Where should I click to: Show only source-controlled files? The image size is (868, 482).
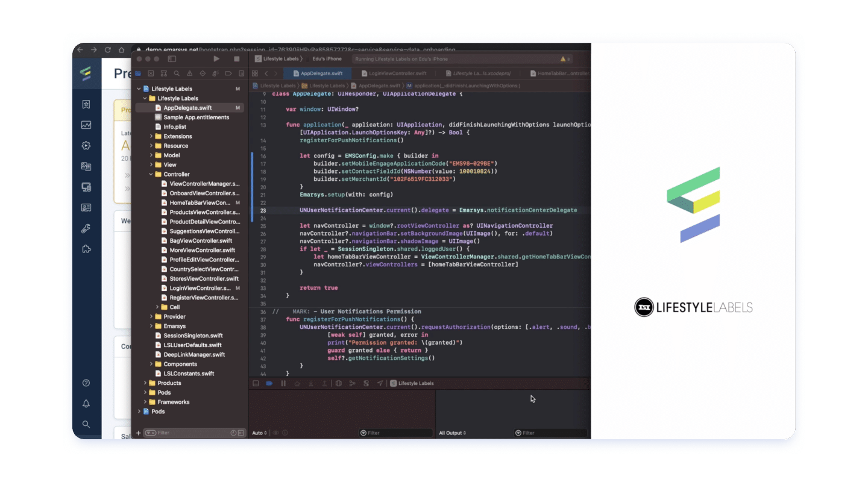click(x=241, y=433)
